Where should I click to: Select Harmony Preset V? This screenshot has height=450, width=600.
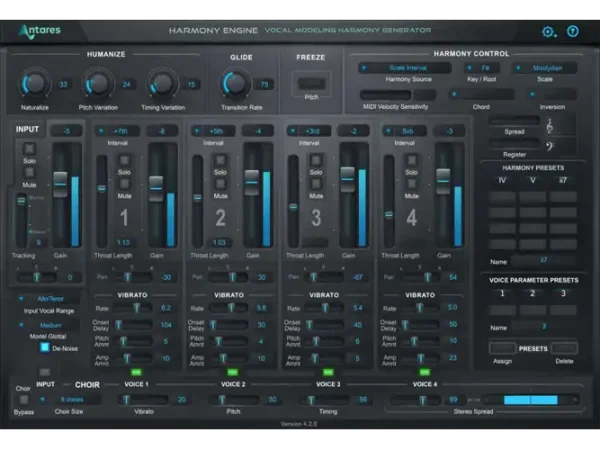pyautogui.click(x=532, y=180)
